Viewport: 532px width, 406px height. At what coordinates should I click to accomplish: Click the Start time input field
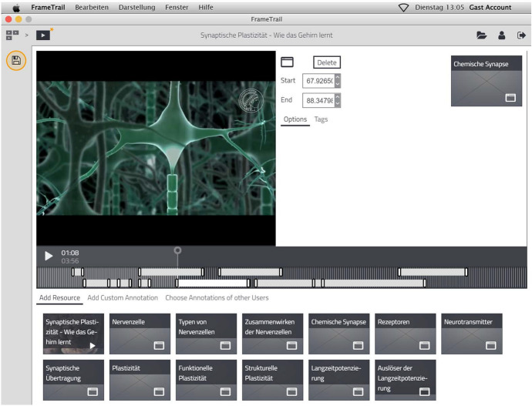tap(317, 80)
